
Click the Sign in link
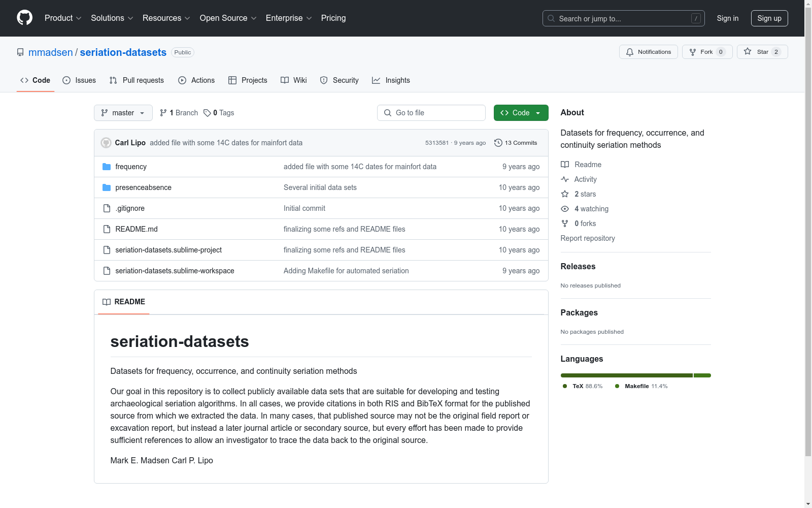point(728,18)
